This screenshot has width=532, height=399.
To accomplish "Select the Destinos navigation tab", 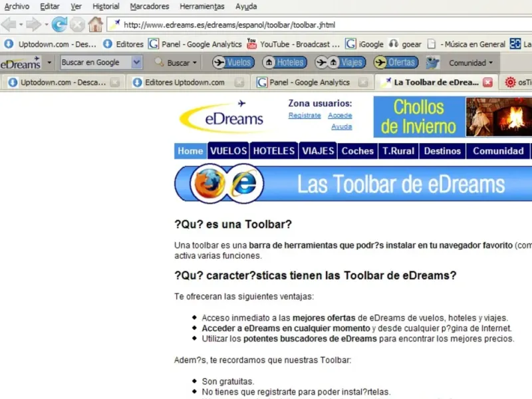I will point(442,151).
